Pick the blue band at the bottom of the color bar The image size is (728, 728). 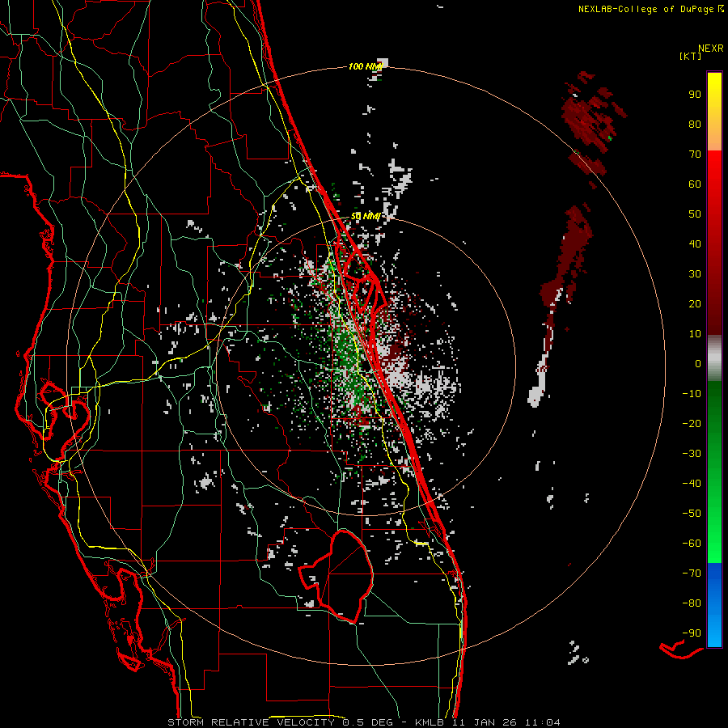click(714, 605)
